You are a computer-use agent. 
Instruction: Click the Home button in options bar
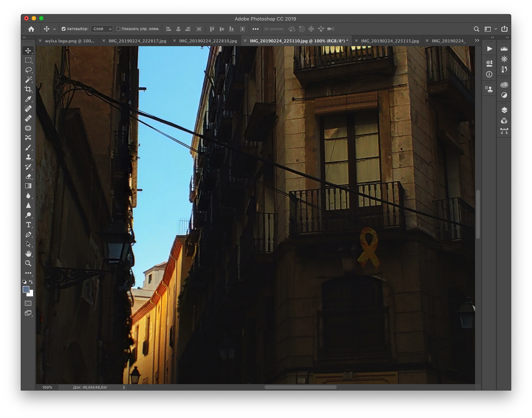[31, 29]
